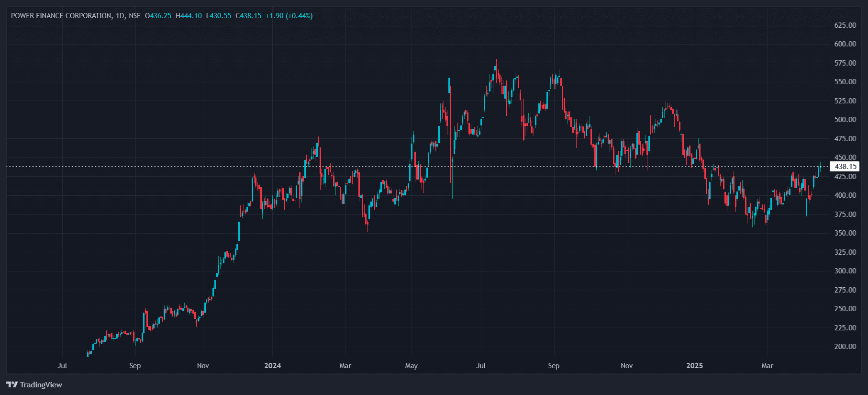
Task: Click the 500.00 price axis label
Action: point(845,120)
